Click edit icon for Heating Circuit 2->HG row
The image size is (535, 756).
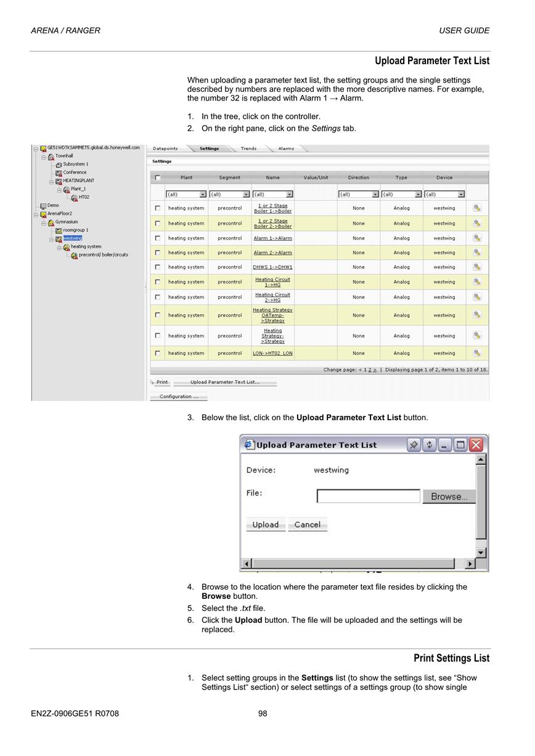tap(477, 297)
